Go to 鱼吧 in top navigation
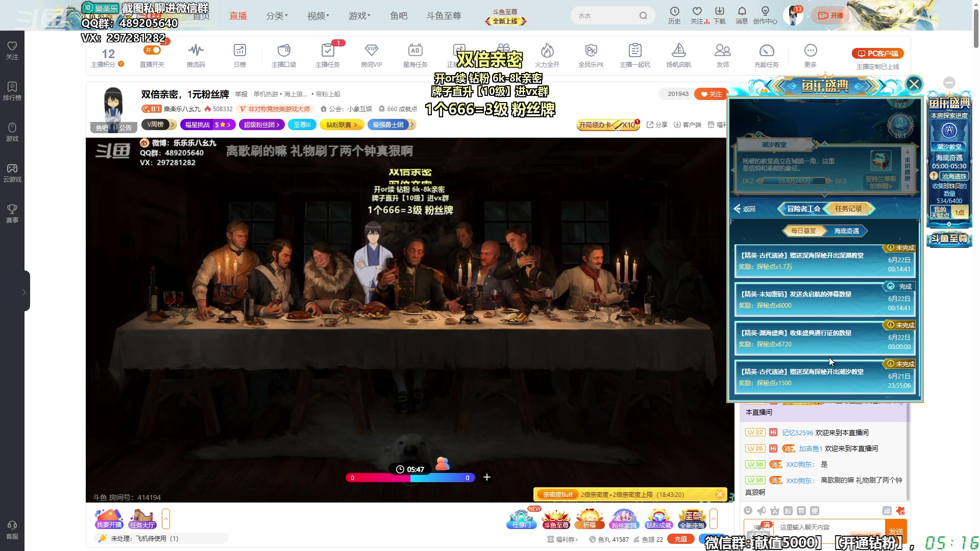This screenshot has width=980, height=551. coord(399,16)
